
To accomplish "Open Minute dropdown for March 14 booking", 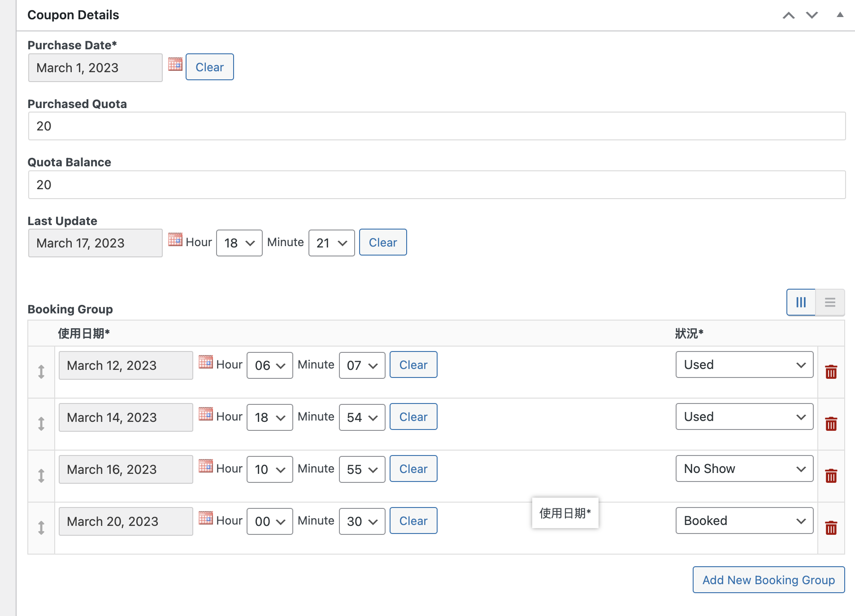I will (362, 417).
